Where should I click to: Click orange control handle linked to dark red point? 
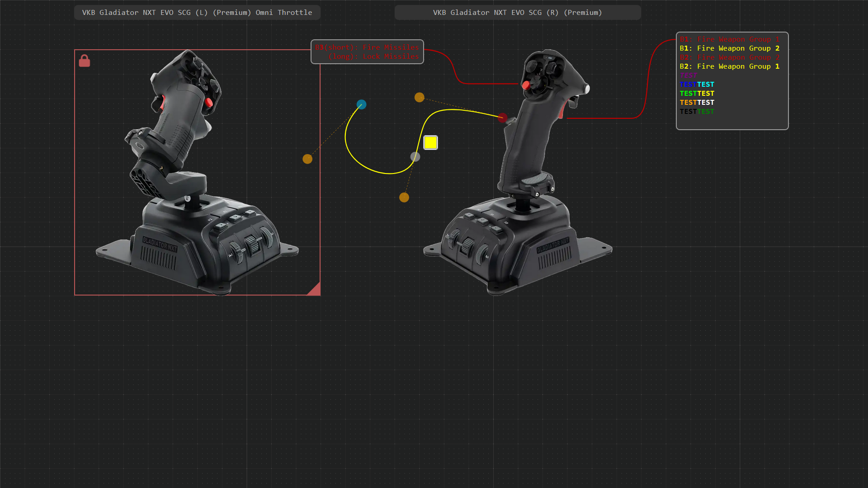(420, 97)
